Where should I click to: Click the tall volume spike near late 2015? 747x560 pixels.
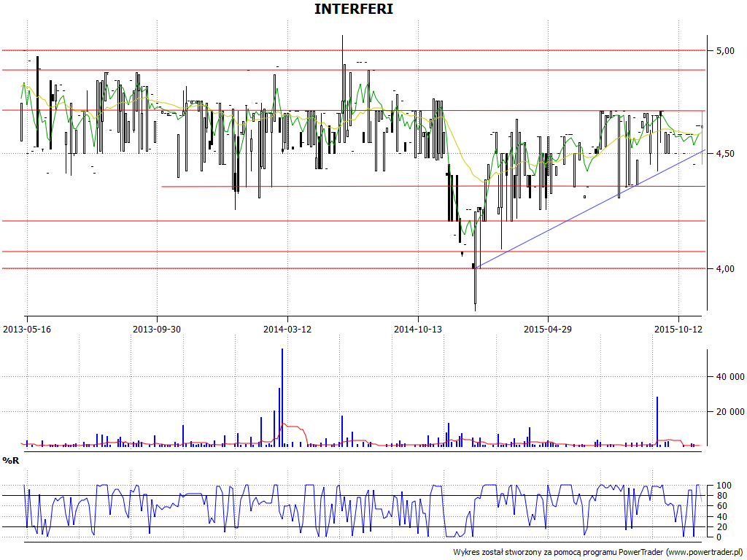pos(657,421)
